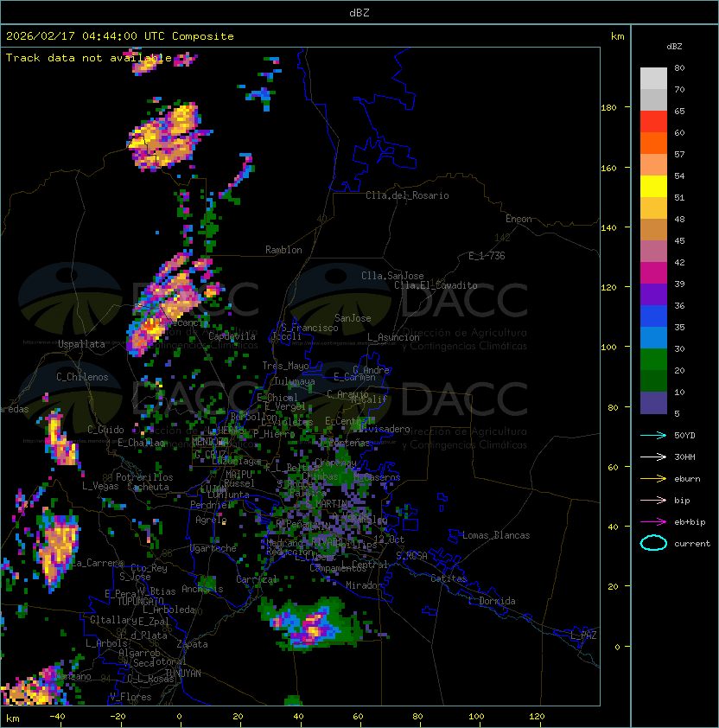Click the 'L_Dormida' map label
The width and height of the screenshot is (719, 728).
point(492,601)
